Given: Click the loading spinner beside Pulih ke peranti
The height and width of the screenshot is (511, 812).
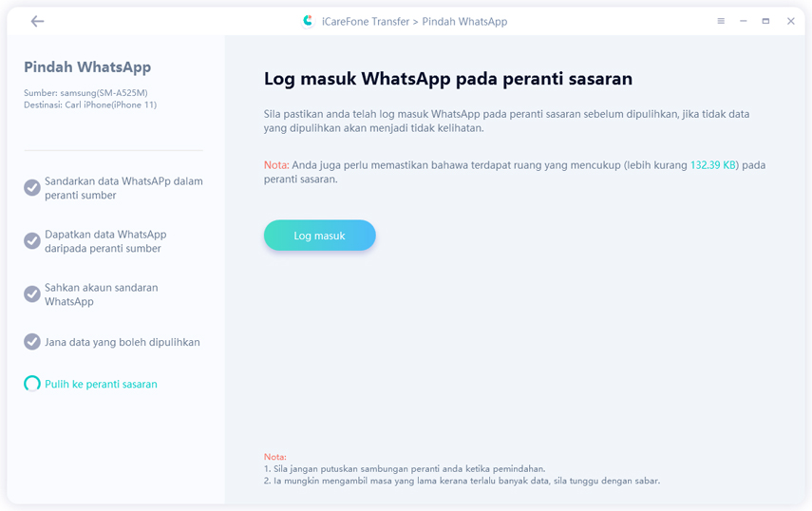Looking at the screenshot, I should (x=32, y=384).
